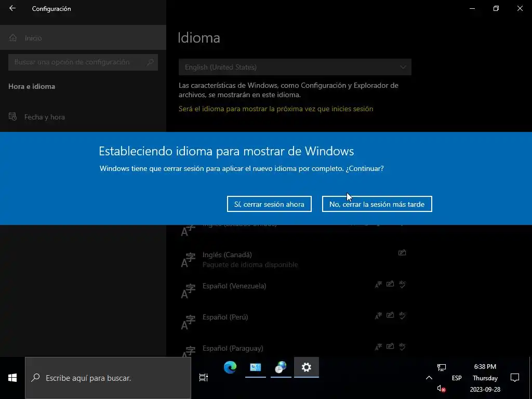The image size is (532, 399).
Task: Click the Settings gear on the taskbar
Action: click(x=307, y=367)
